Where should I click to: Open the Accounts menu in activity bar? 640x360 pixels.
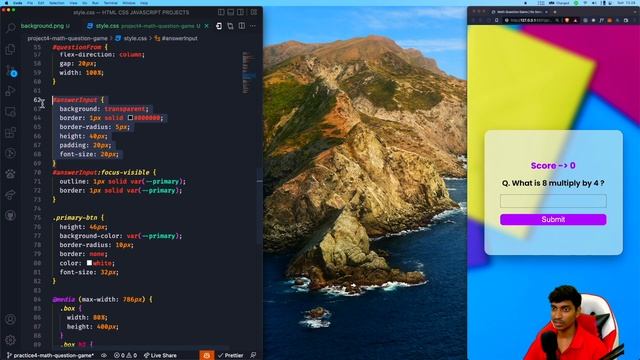11,319
